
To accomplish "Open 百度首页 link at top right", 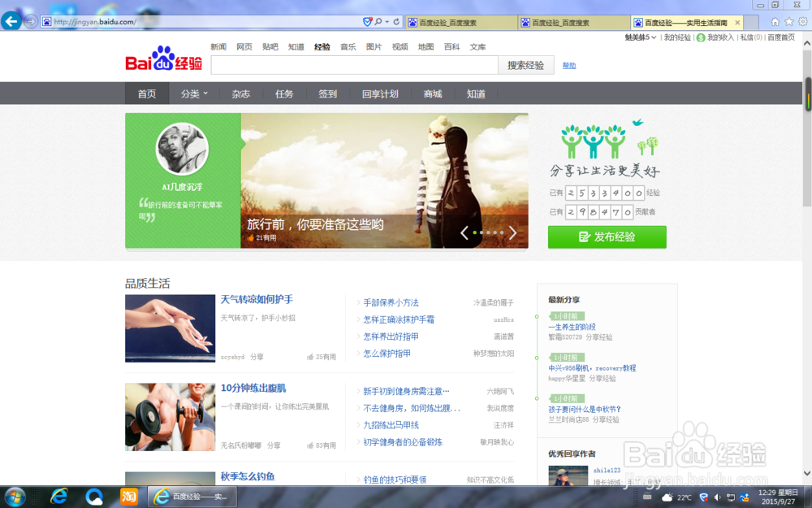I will (781, 37).
